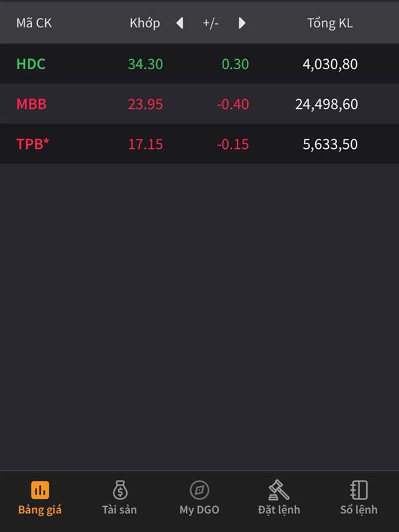Sort by Tổng KL column header
The height and width of the screenshot is (532, 399).
pyautogui.click(x=330, y=23)
